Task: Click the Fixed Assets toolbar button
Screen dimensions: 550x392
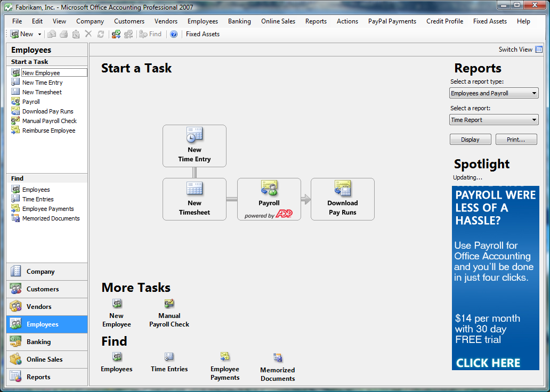Action: (x=203, y=34)
